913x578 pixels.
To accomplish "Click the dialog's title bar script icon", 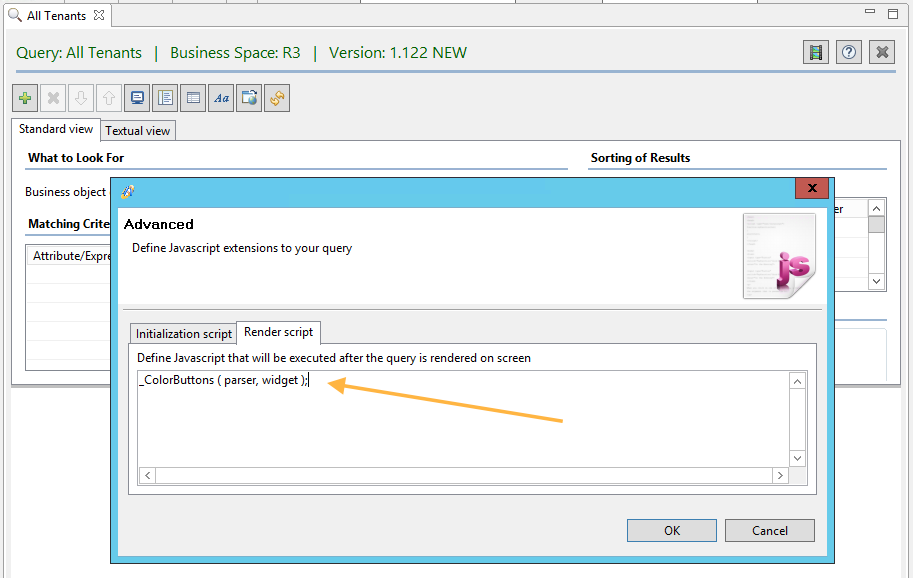I will tap(128, 192).
